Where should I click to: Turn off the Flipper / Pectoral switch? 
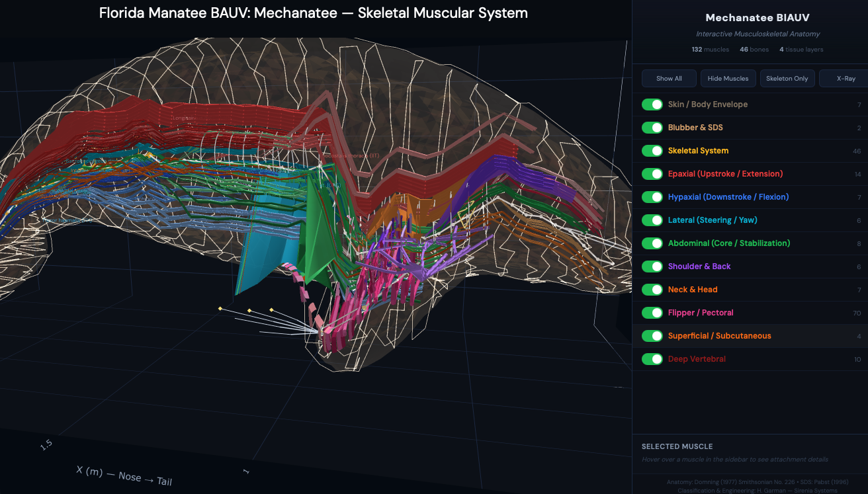click(652, 313)
